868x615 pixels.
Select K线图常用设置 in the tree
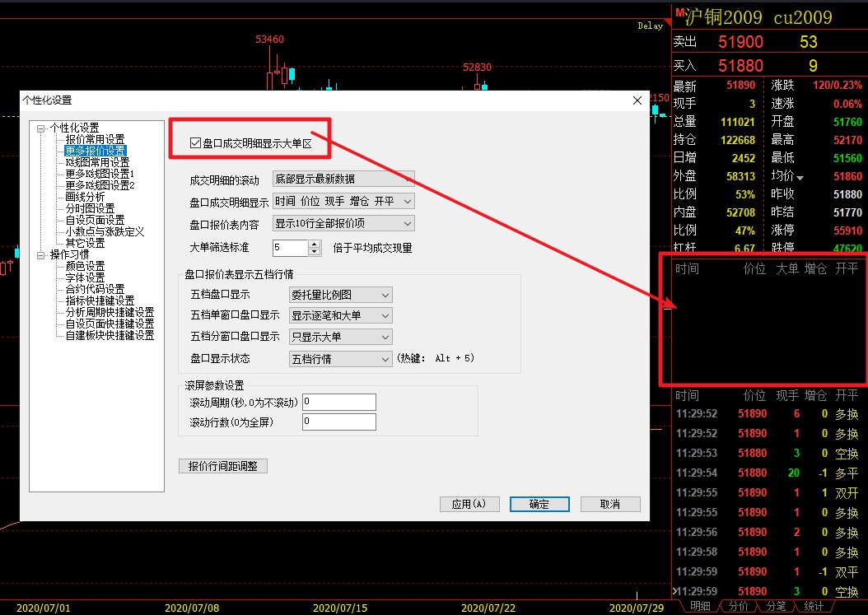click(x=97, y=162)
